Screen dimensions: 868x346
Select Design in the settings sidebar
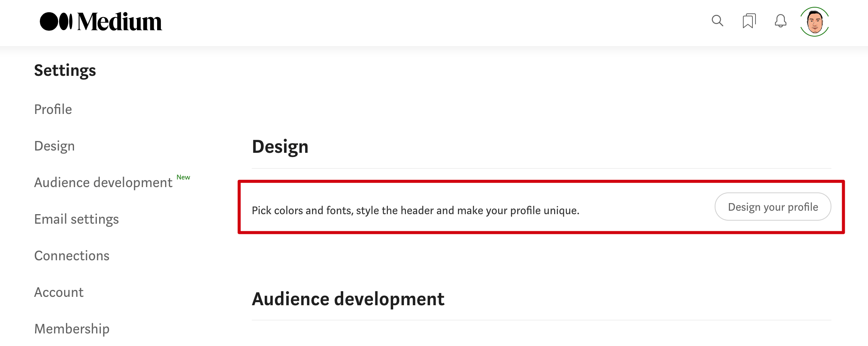tap(55, 146)
